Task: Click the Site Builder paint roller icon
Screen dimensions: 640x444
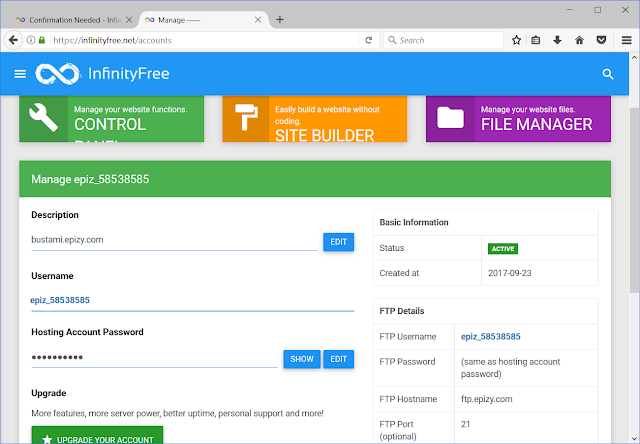Action: 246,117
